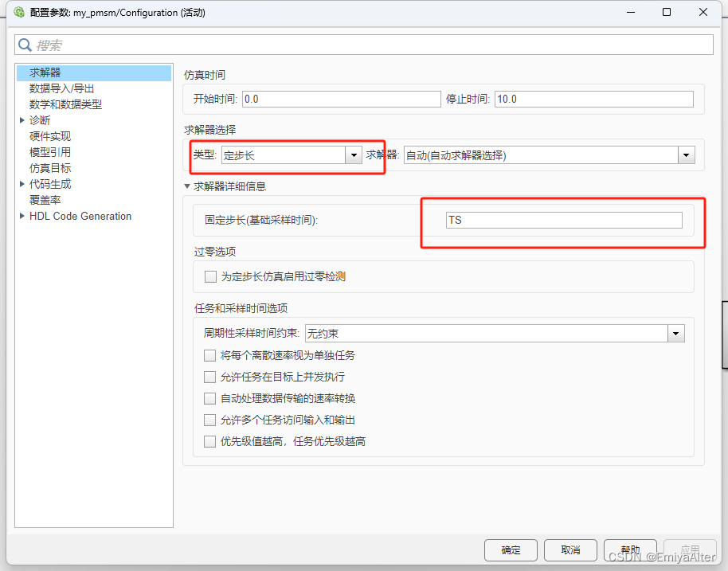The image size is (728, 571).
Task: Click the search magnifier icon
Action: pyautogui.click(x=25, y=44)
